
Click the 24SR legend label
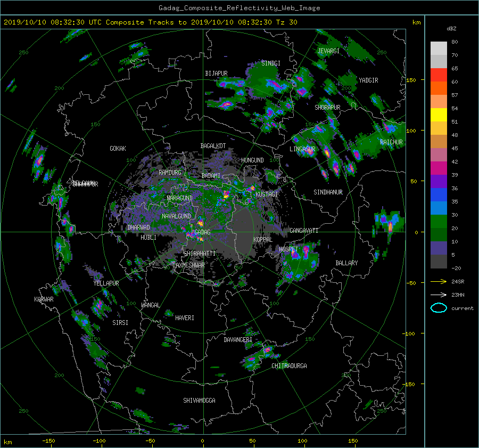click(x=458, y=282)
